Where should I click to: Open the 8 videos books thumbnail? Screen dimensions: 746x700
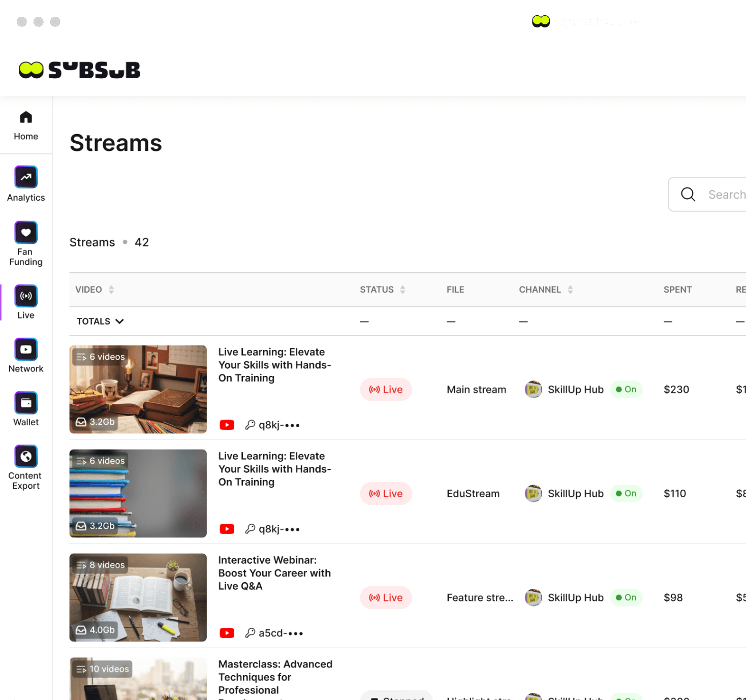click(x=138, y=597)
